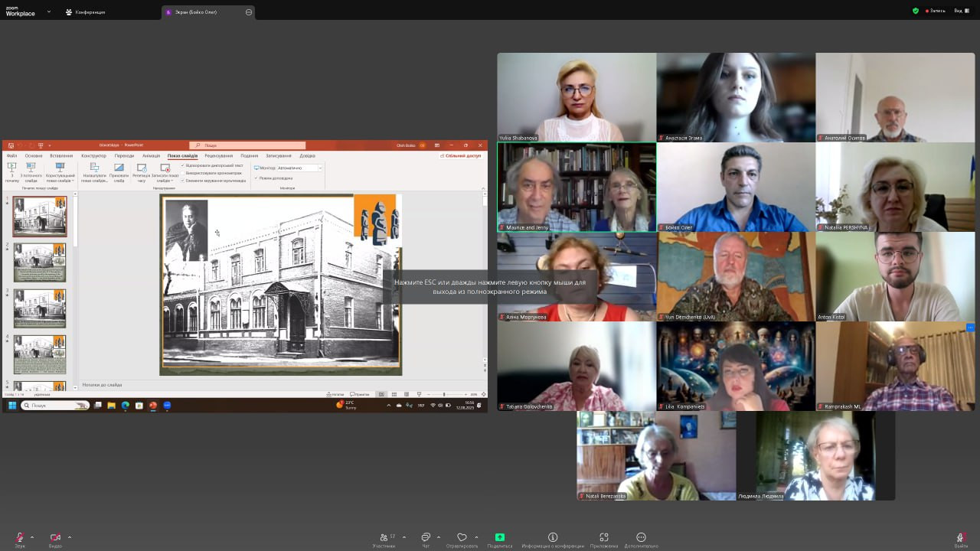
Task: Open the Apps icon in Zoom
Action: (604, 538)
